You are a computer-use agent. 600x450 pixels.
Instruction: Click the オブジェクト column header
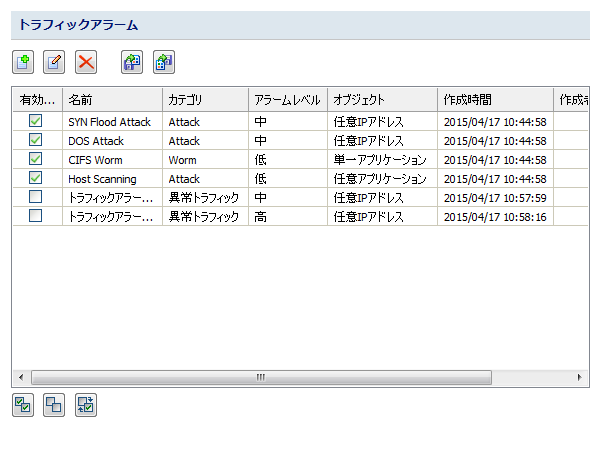381,100
